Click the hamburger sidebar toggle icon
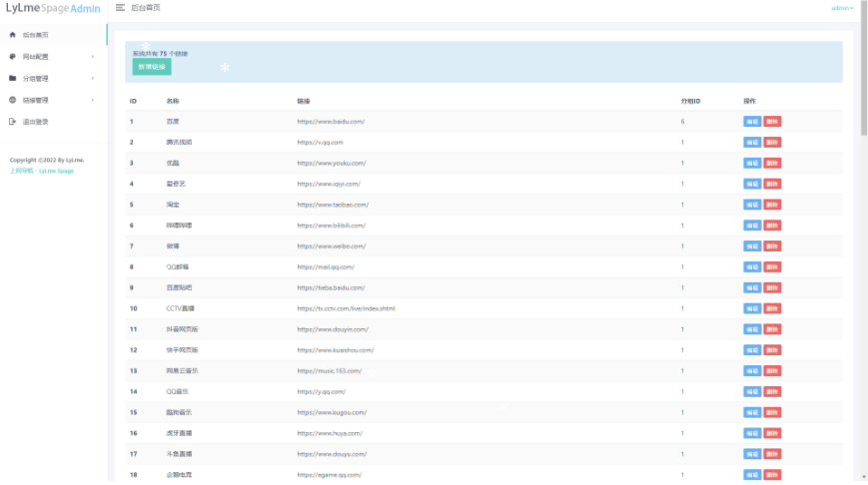The height and width of the screenshot is (485, 868). [121, 8]
